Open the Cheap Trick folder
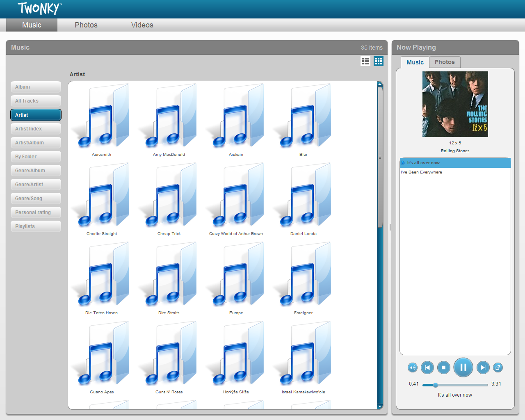Viewport: 525px width, 420px height. 169,199
